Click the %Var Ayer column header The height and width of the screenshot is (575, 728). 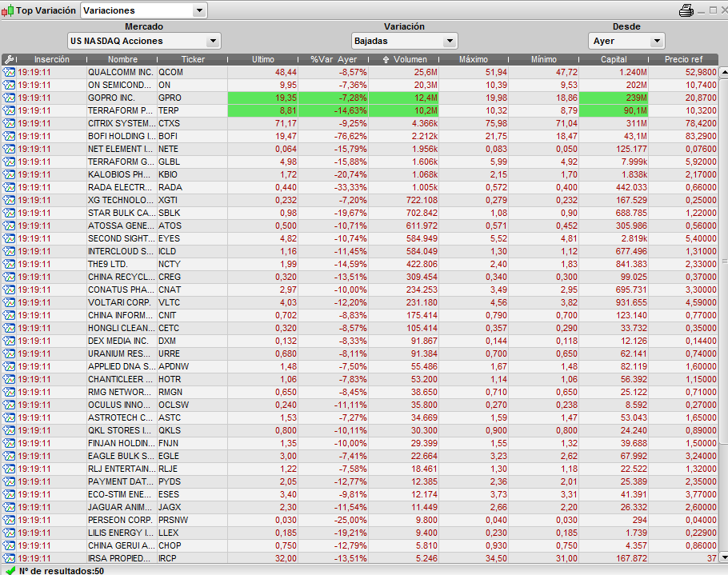tap(333, 59)
